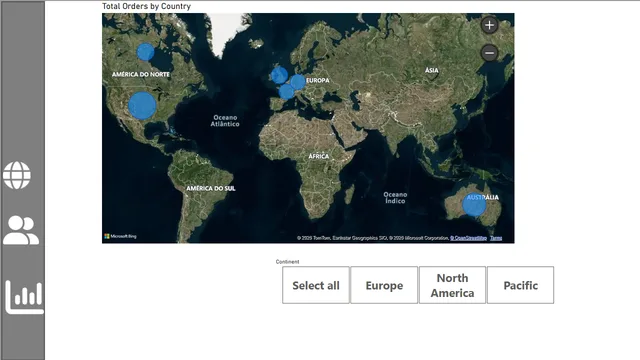Zoom out the map with minus button
Screen dimensions: 640x360
(489, 53)
